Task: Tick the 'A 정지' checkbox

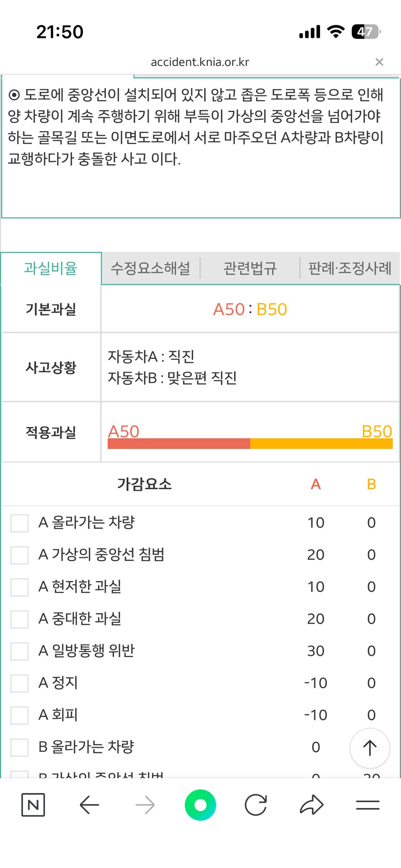Action: pos(19,683)
